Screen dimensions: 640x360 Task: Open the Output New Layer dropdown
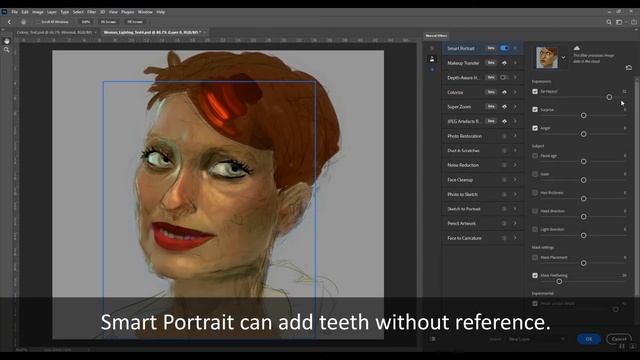(x=536, y=339)
